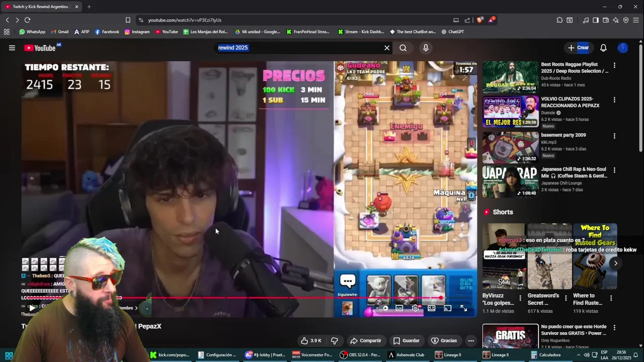Toggle subtitles in the video player
This screenshot has width=644, height=362.
click(399, 308)
